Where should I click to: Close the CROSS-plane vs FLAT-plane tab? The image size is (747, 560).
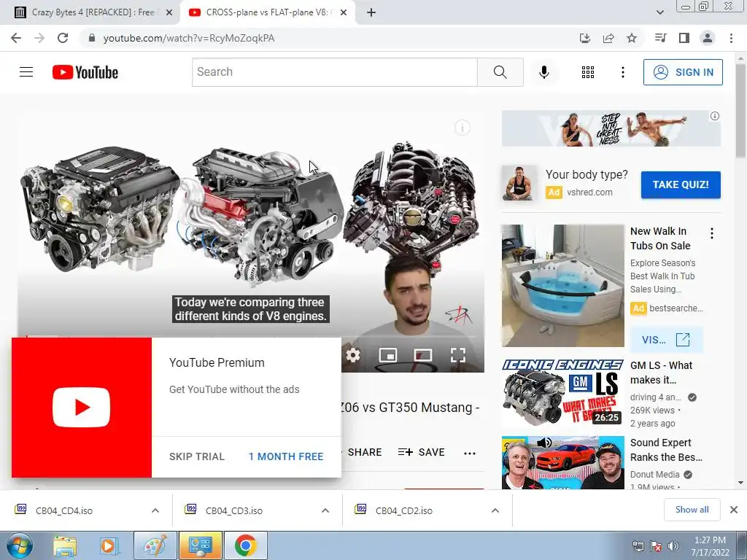pos(344,12)
